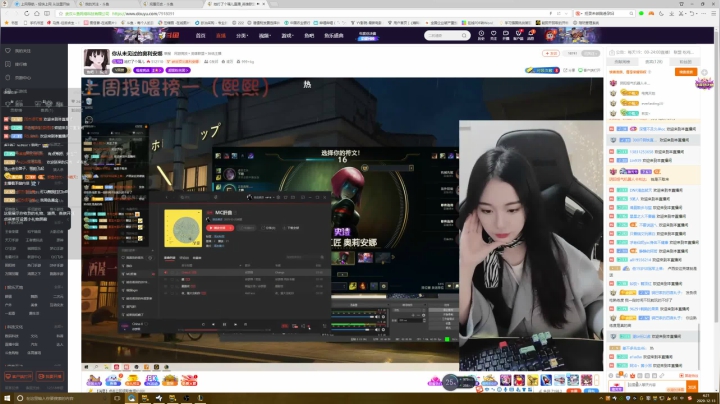Click the orange button in the ranking panel
Viewport: 720px width, 404px height.
686,72
